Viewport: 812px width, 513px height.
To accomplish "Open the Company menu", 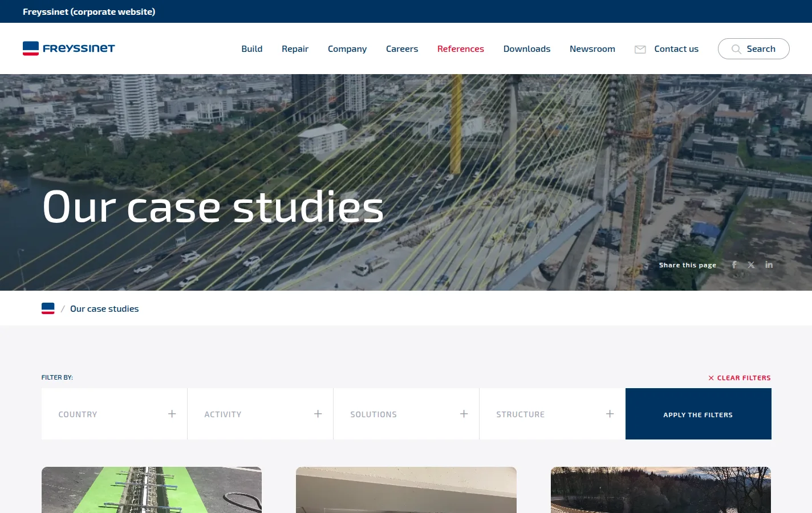I will click(347, 49).
